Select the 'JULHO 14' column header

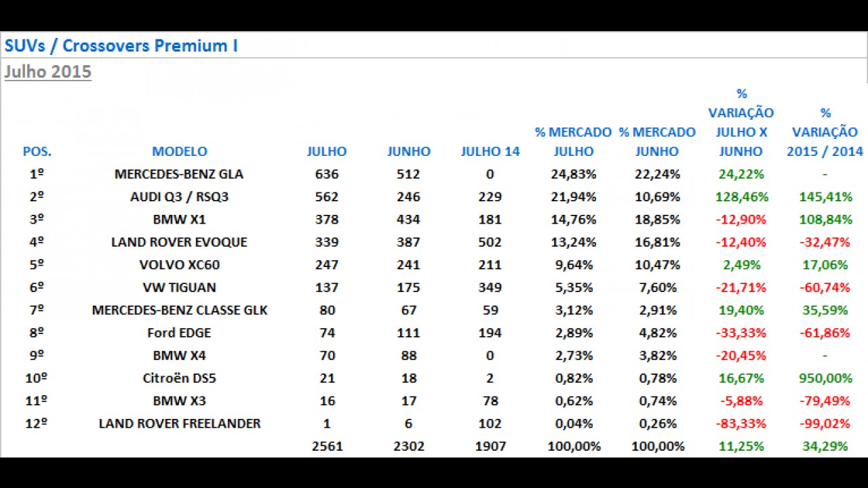tap(490, 152)
